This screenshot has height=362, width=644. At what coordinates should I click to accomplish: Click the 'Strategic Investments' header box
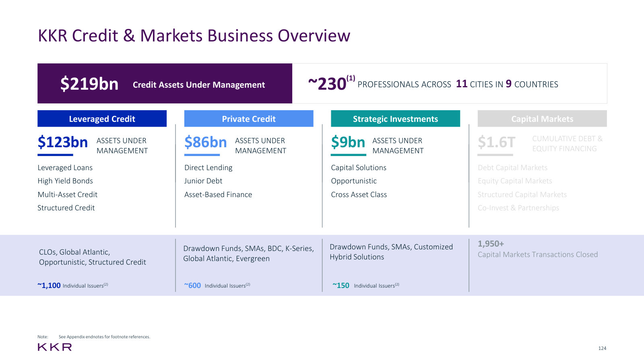click(x=395, y=119)
